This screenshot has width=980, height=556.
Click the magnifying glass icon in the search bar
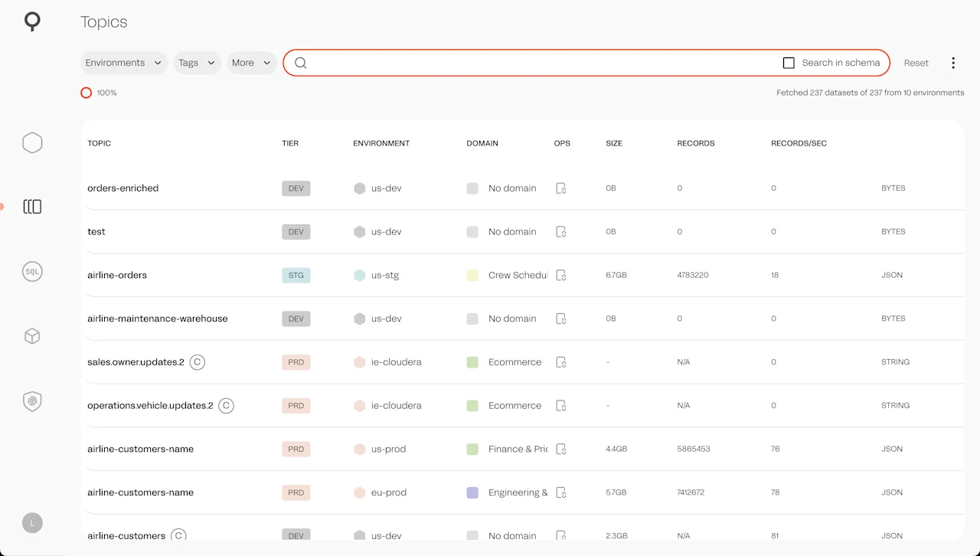click(x=300, y=63)
